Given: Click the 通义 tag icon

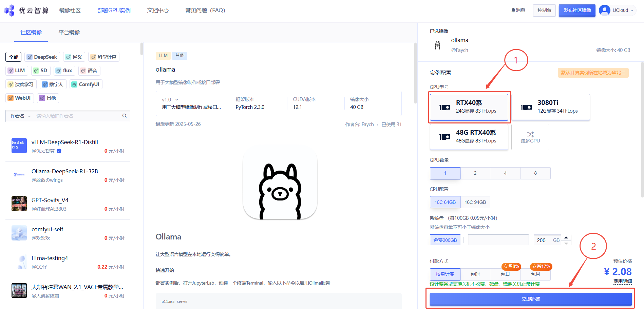Looking at the screenshot, I should tap(69, 57).
